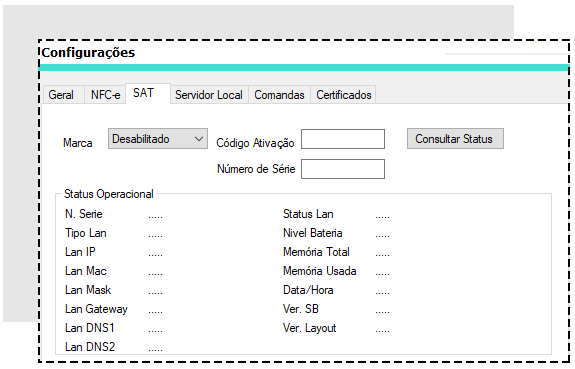The height and width of the screenshot is (369, 575).
Task: Click the Marca field label
Action: 77,143
